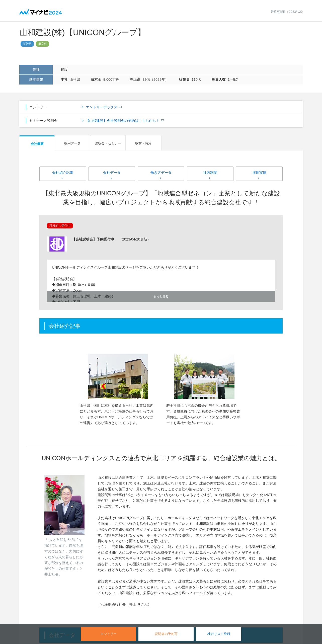The image size is (322, 644).
Task: Click the 従業員 110名 value
Action: (x=190, y=79)
